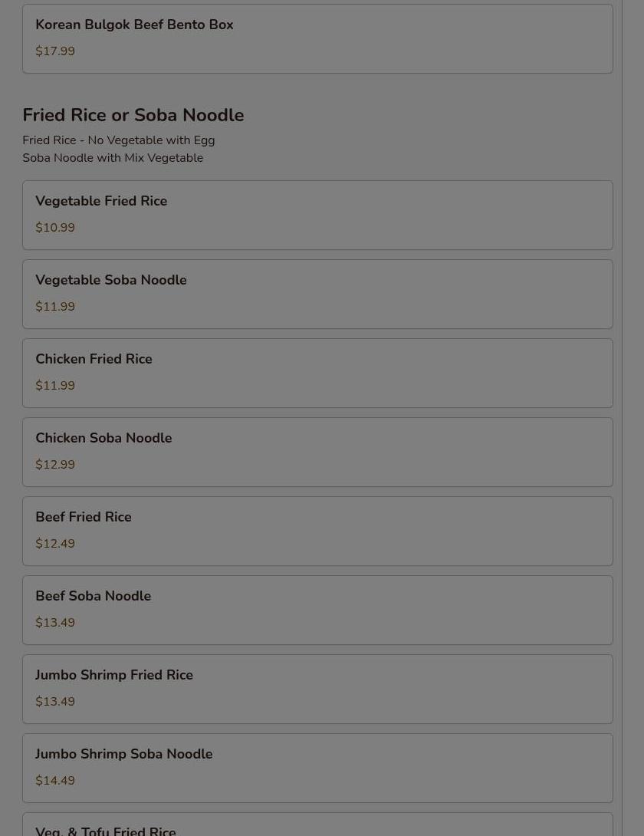Select Korean Bulgok Beef Bento Box item
Image resolution: width=644 pixels, height=836 pixels.
(x=317, y=39)
